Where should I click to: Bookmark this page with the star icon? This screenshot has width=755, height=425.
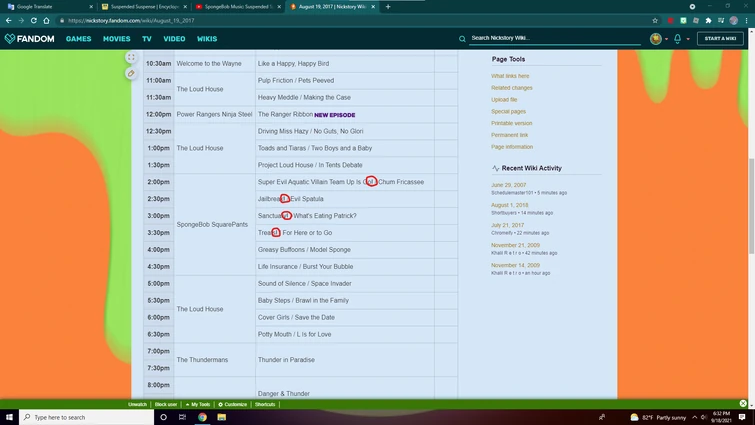[655, 21]
